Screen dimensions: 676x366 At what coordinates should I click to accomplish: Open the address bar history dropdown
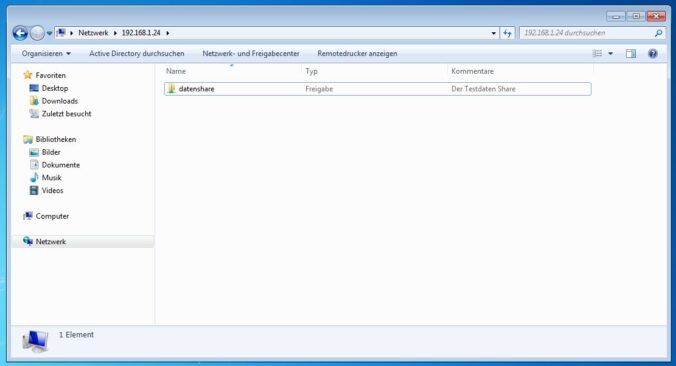point(494,33)
